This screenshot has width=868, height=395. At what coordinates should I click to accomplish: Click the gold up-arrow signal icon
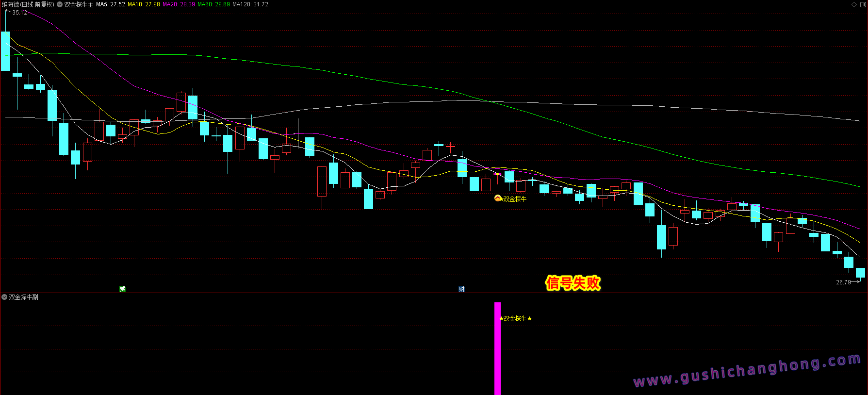pyautogui.click(x=498, y=198)
